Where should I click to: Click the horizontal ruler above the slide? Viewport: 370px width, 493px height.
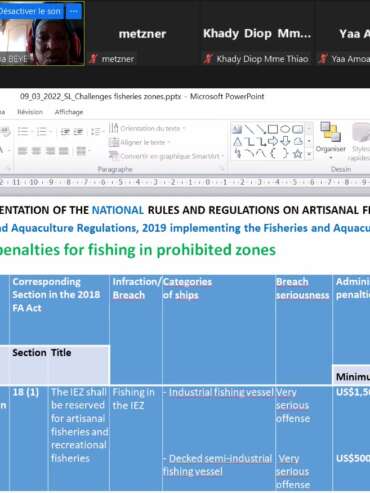[185, 182]
